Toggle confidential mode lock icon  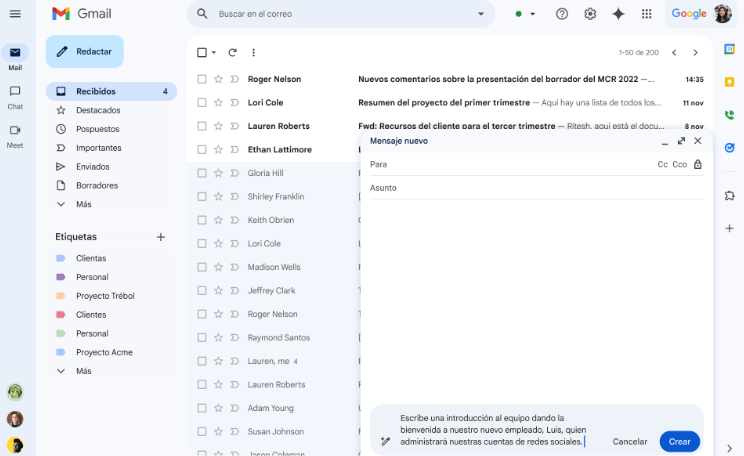pyautogui.click(x=698, y=164)
